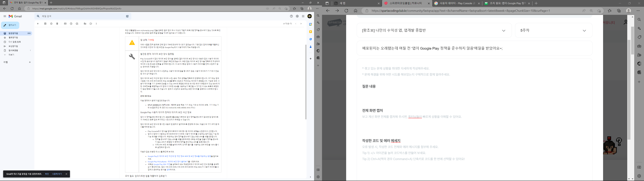Focus the 메일 검색 search field

click(83, 16)
